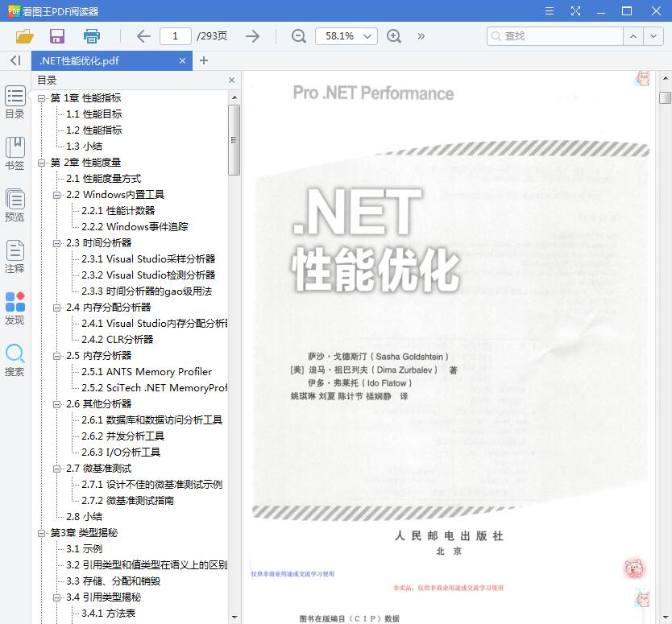Click the pink mascot icon near page bottom

[x=634, y=568]
